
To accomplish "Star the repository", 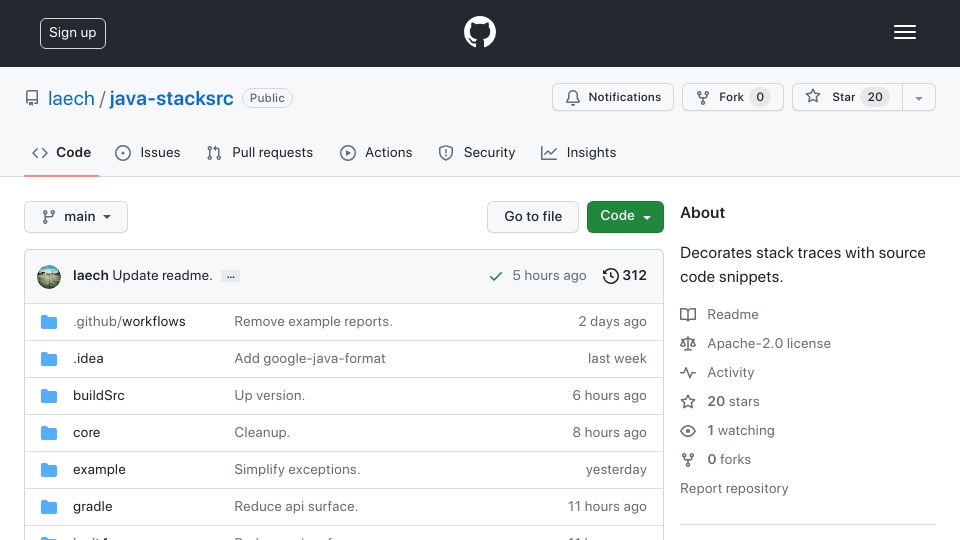I will [847, 97].
